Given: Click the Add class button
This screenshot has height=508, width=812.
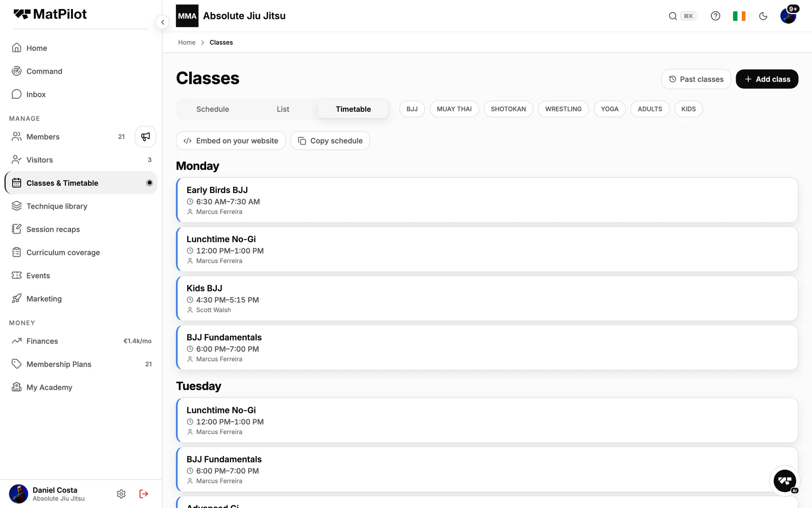Looking at the screenshot, I should click(x=767, y=79).
